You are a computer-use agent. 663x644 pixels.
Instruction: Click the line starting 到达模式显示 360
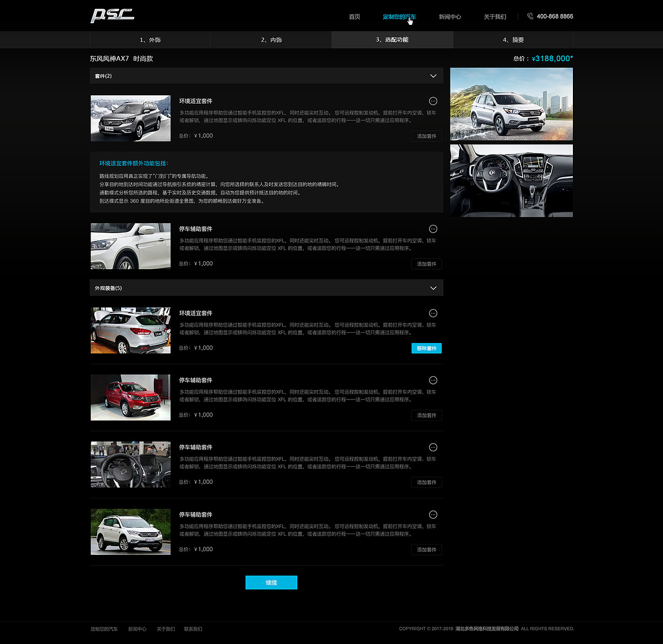click(x=182, y=201)
